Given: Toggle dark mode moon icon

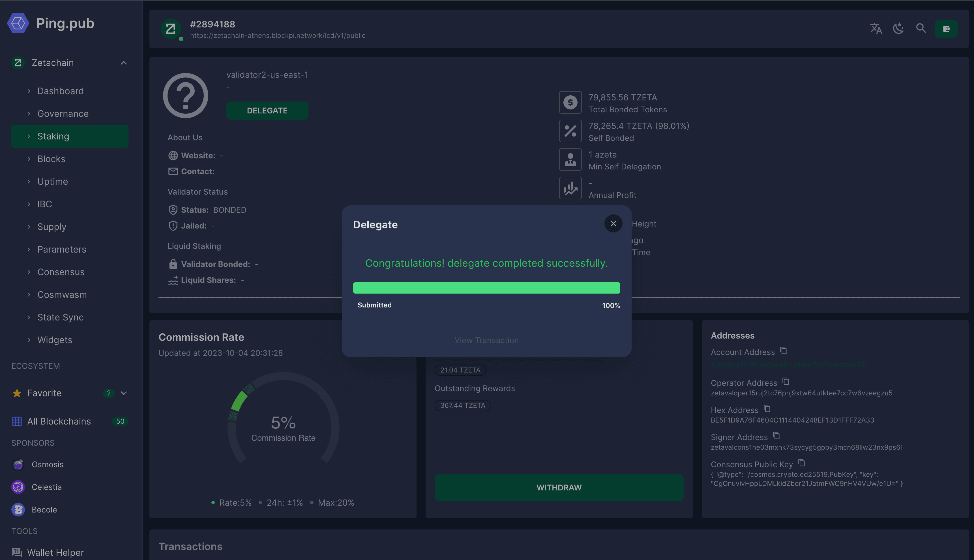Looking at the screenshot, I should (898, 29).
